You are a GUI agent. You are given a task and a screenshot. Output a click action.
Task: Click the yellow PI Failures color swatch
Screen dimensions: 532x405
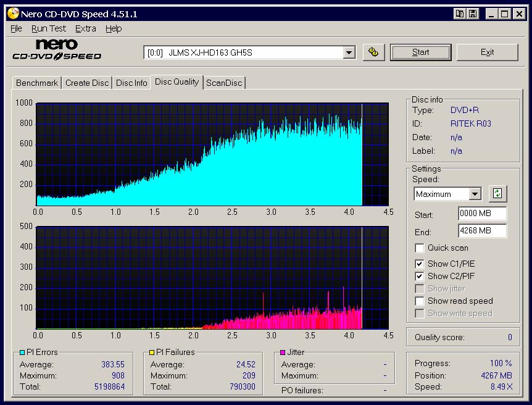tap(152, 353)
